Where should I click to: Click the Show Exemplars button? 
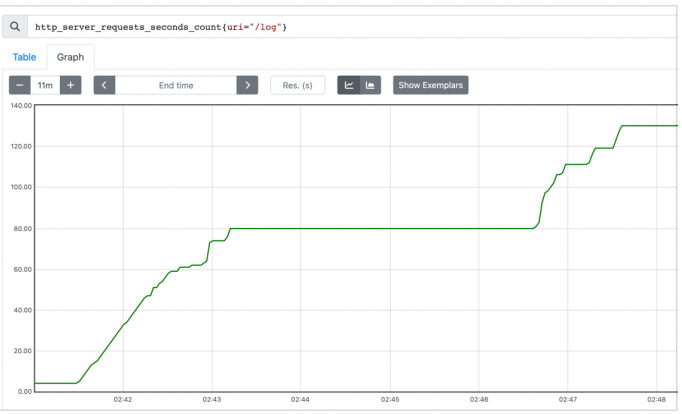[431, 85]
